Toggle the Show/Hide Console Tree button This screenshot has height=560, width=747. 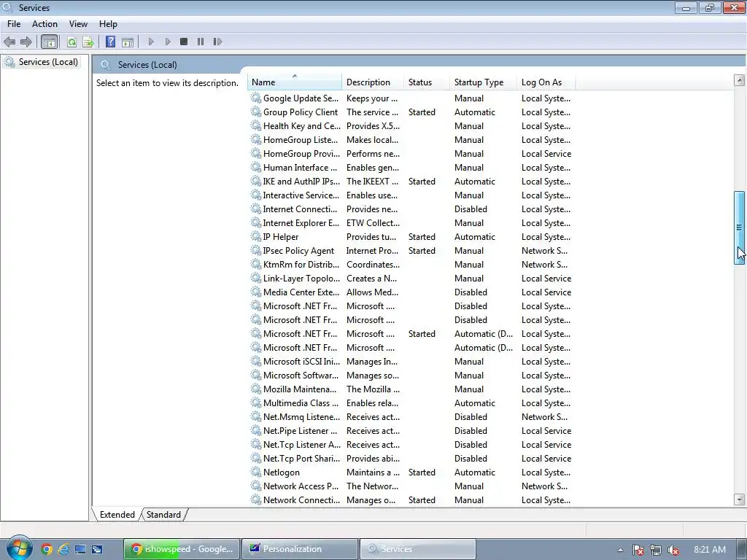(49, 42)
